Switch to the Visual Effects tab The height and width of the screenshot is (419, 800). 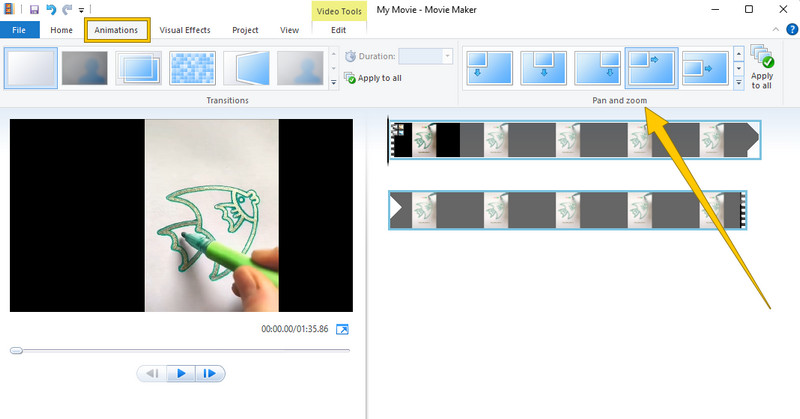point(185,30)
